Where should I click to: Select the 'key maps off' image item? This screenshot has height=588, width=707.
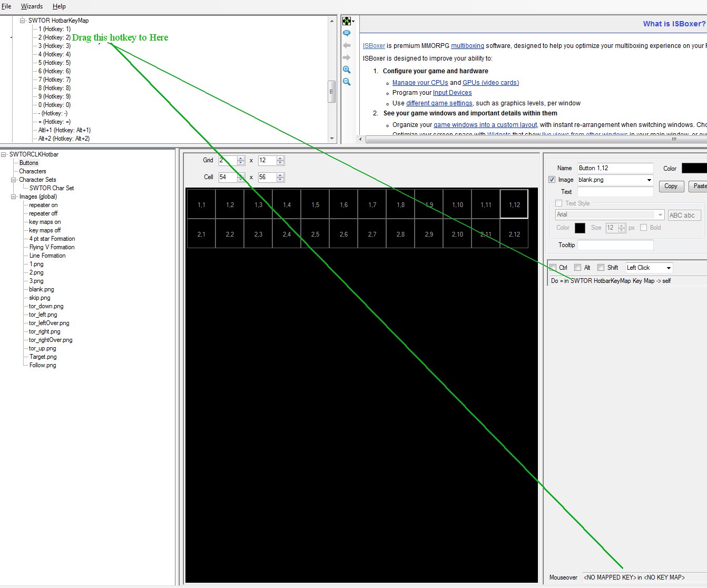pos(45,230)
